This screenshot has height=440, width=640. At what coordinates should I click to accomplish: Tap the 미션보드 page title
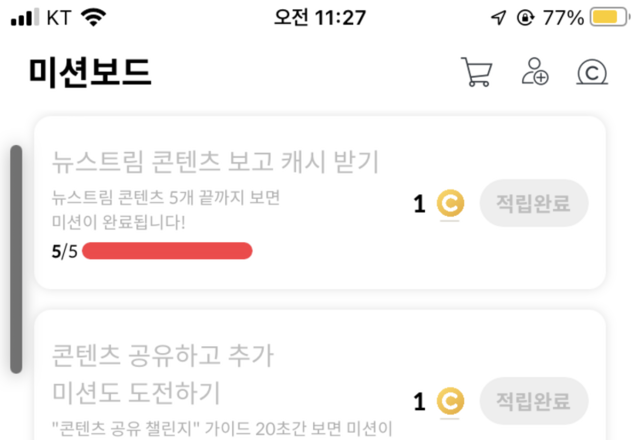click(90, 72)
